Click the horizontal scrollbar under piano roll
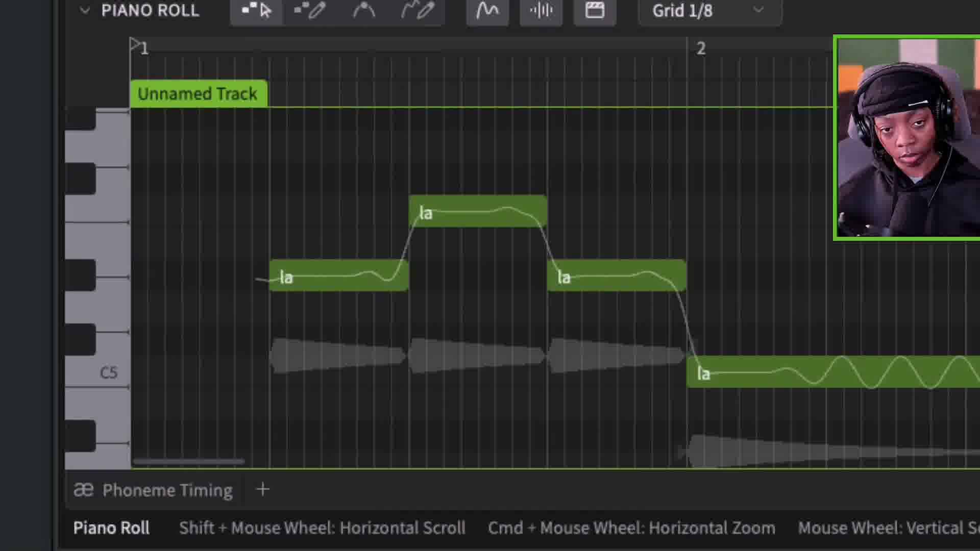 (188, 462)
